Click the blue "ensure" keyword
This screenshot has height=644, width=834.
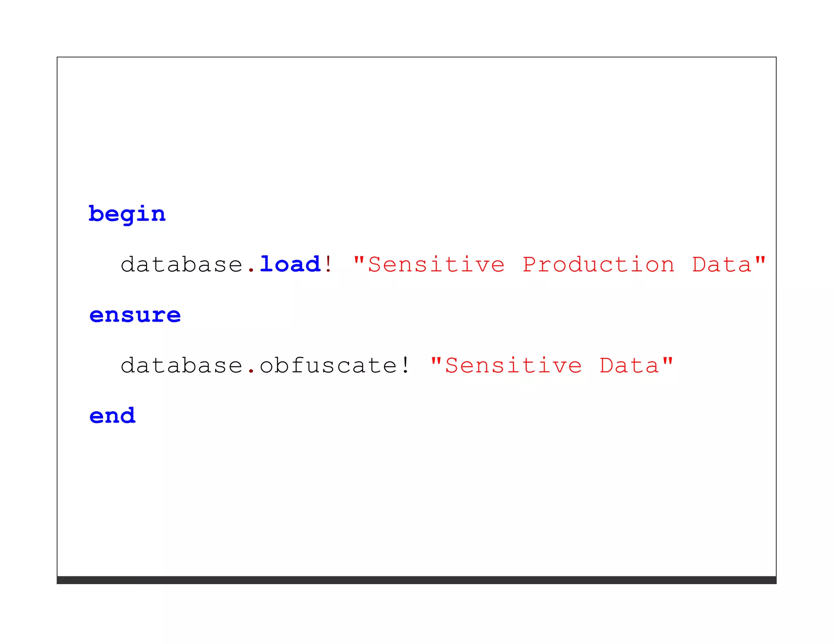click(135, 315)
